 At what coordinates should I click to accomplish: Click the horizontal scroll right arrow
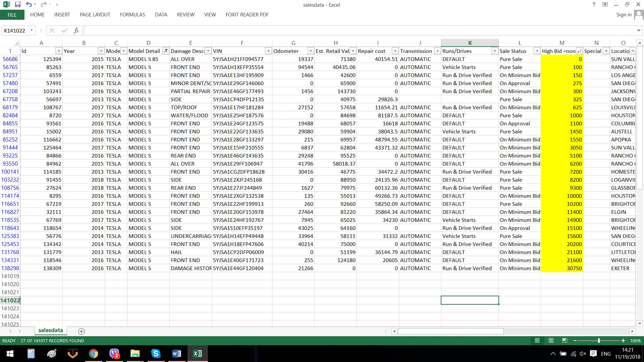tap(632, 331)
